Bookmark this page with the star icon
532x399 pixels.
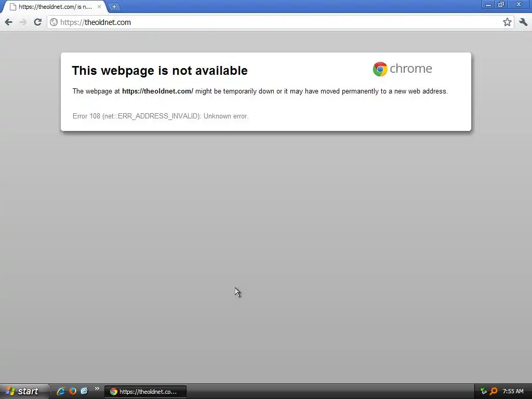coord(507,22)
